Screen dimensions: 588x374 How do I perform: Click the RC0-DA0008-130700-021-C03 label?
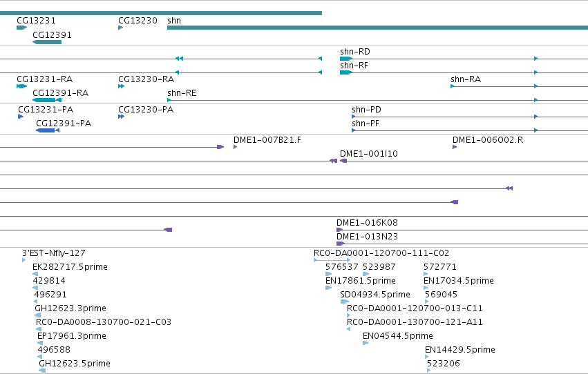(104, 322)
